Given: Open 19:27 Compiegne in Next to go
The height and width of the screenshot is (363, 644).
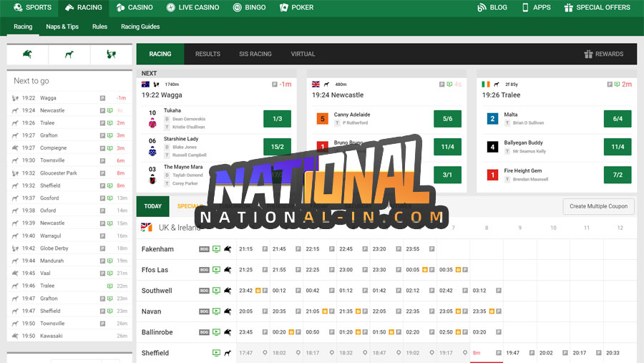Looking at the screenshot, I should click(x=69, y=147).
